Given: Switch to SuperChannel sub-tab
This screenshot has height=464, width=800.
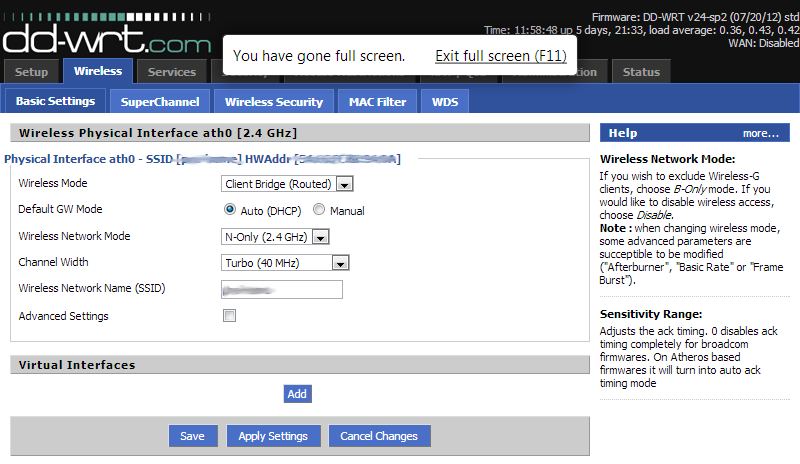Looking at the screenshot, I should 160,101.
